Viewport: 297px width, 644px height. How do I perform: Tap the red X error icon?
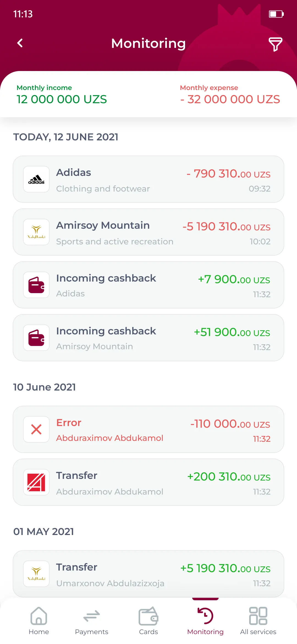click(x=36, y=429)
